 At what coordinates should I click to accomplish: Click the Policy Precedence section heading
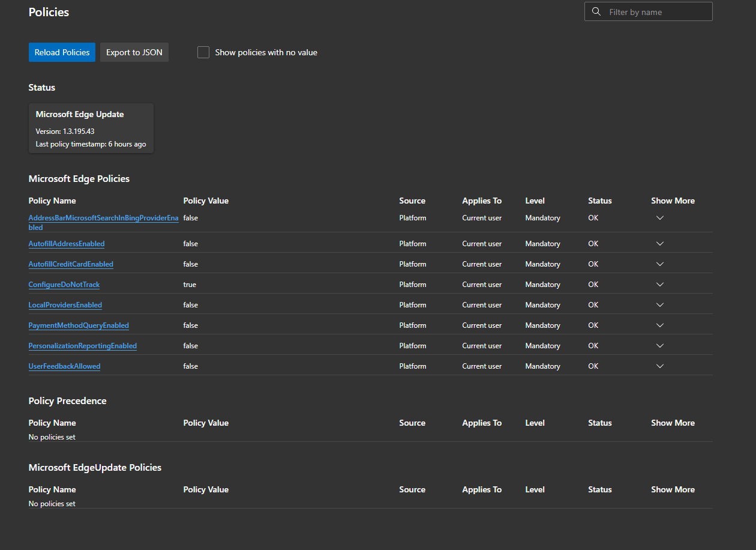(x=67, y=400)
